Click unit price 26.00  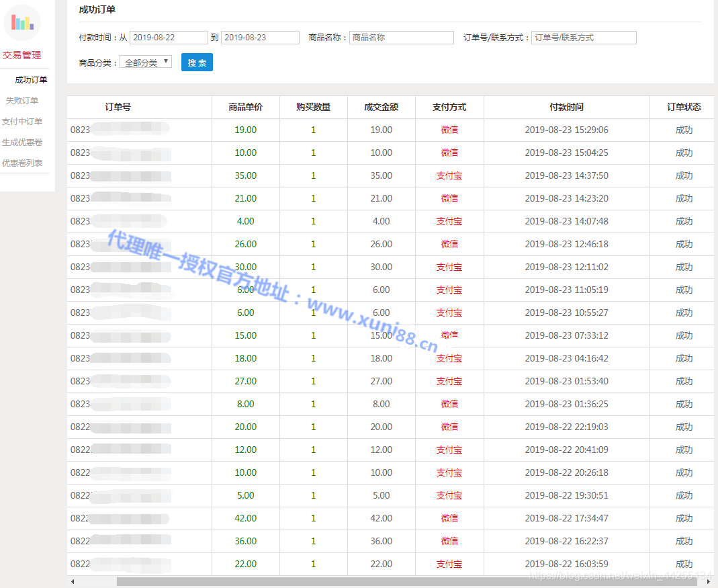coord(245,244)
